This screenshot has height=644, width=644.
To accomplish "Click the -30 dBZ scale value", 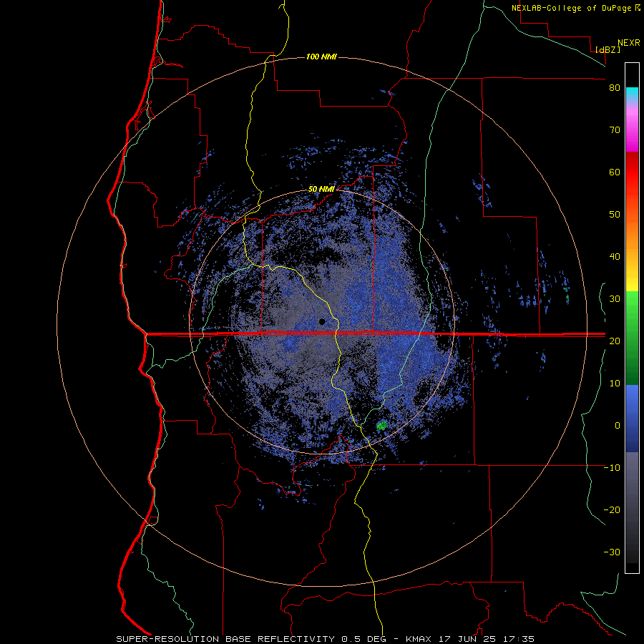I will tap(612, 552).
